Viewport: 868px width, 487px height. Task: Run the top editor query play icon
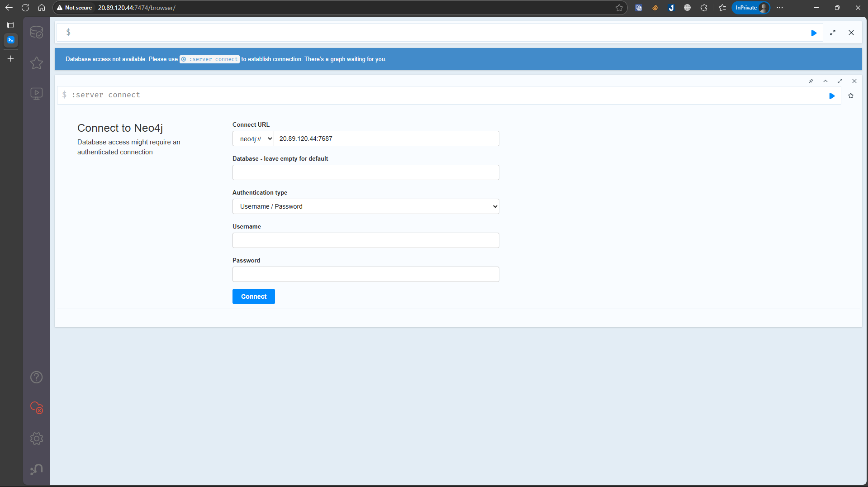[814, 33]
